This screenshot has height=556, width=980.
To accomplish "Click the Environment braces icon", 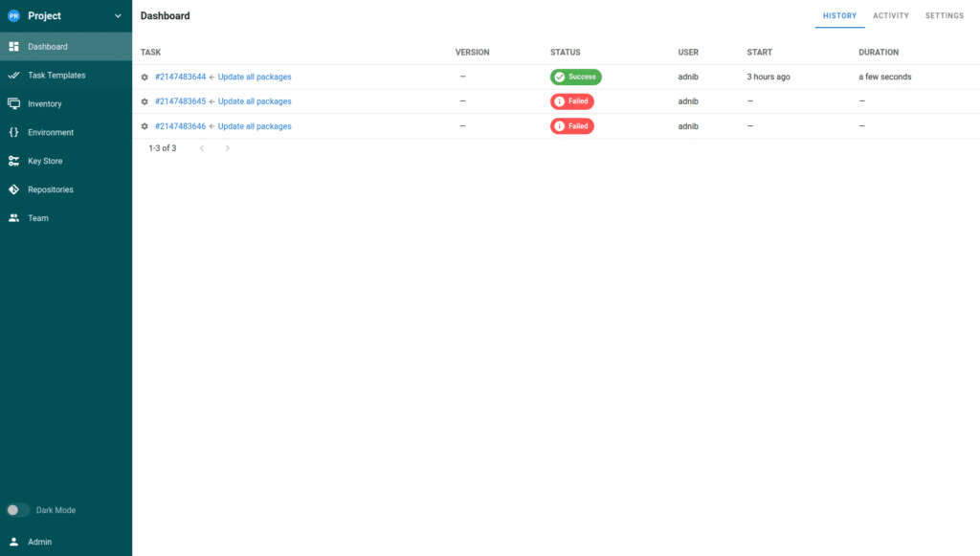I will 13,132.
